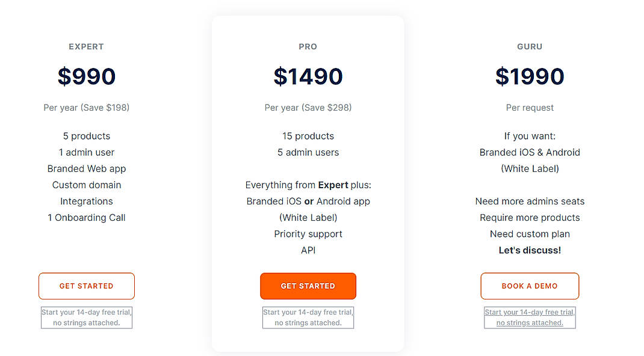Screen dimensions: 644x356
Task: Click the 'Priority support' feature text
Action: (308, 234)
